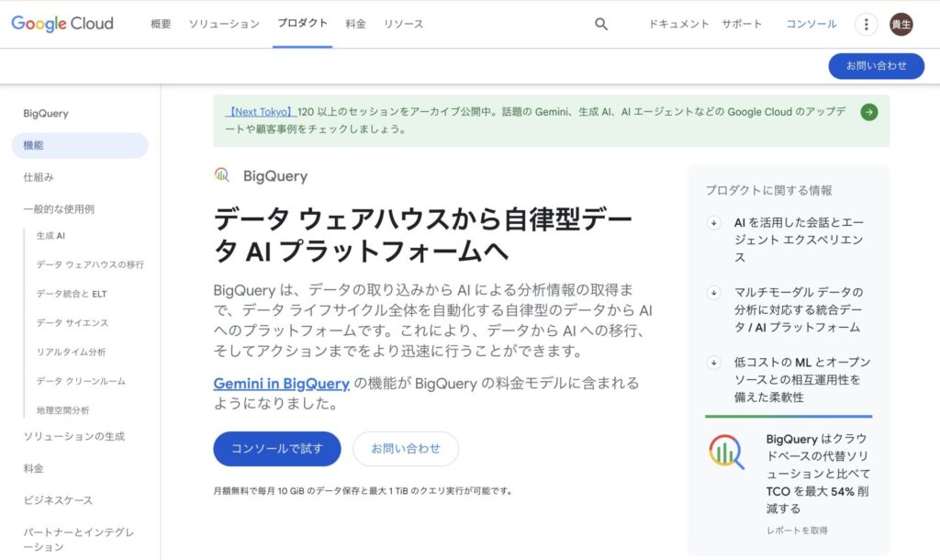
Task: Open the Gemini in BigQuery link
Action: pyautogui.click(x=281, y=383)
